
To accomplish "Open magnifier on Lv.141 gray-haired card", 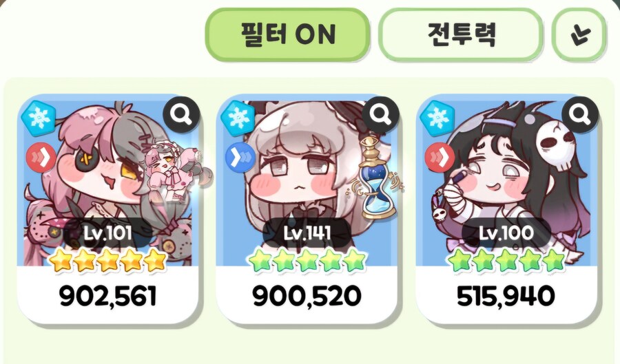I will pos(380,114).
